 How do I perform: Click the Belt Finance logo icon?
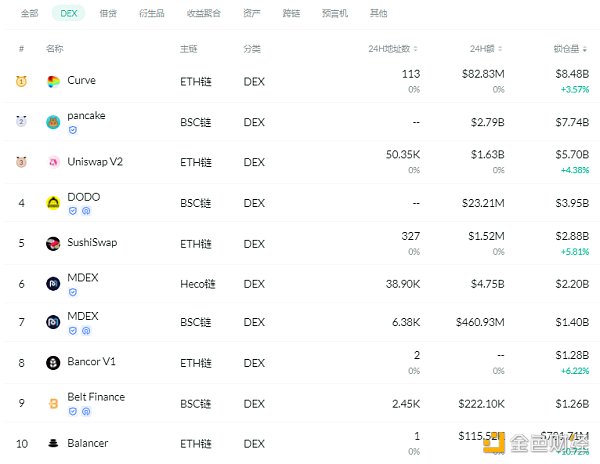tap(53, 403)
